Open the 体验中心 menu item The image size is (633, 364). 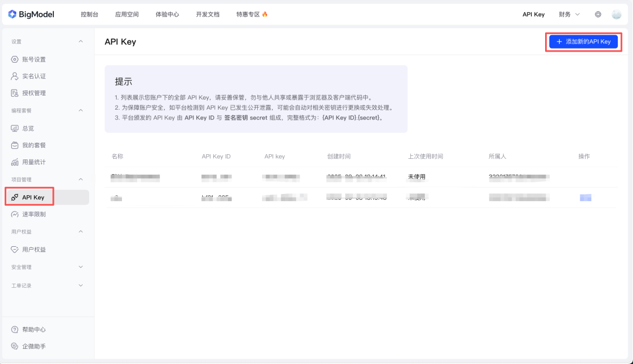pos(168,14)
